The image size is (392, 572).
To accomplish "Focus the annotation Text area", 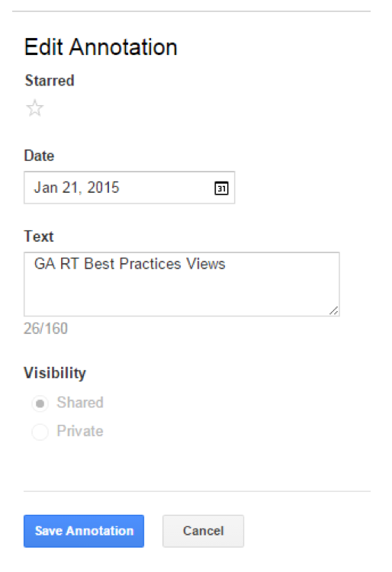I will [x=182, y=284].
